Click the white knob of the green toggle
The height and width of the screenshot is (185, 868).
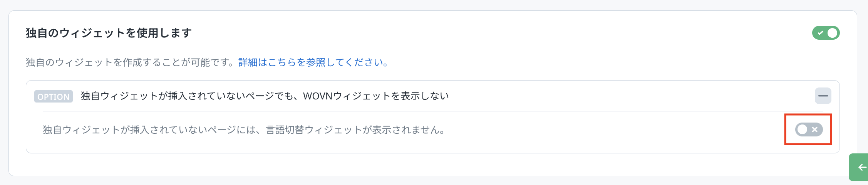point(832,33)
